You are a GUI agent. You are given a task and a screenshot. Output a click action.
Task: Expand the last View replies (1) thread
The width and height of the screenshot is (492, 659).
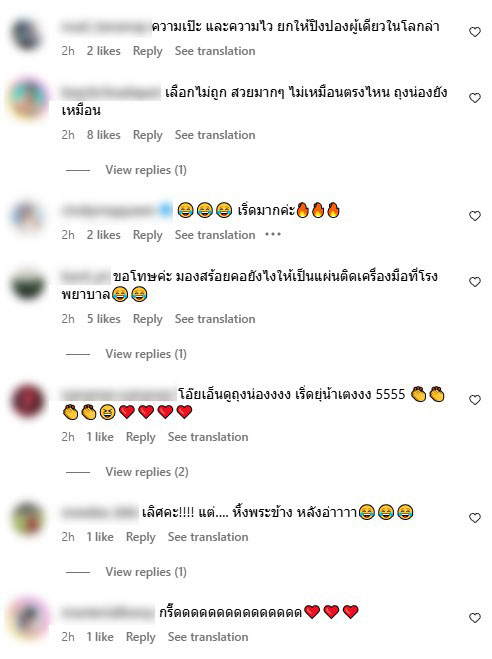(146, 572)
